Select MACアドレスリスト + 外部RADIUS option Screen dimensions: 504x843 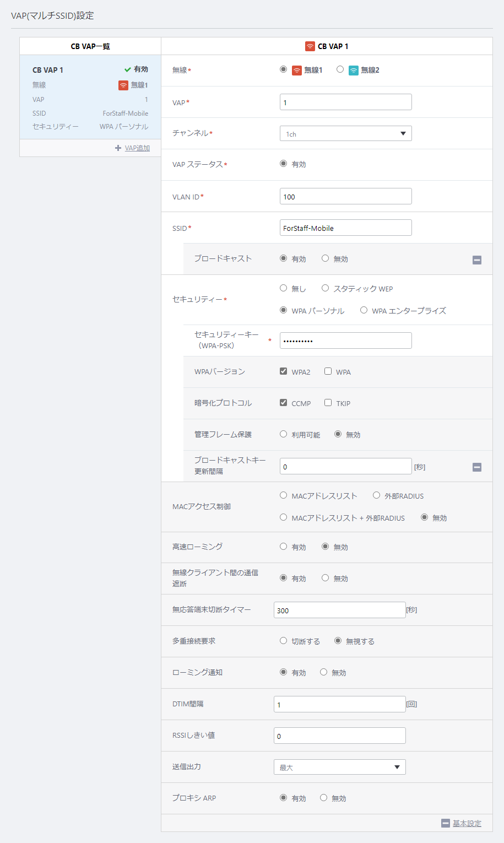[x=283, y=517]
